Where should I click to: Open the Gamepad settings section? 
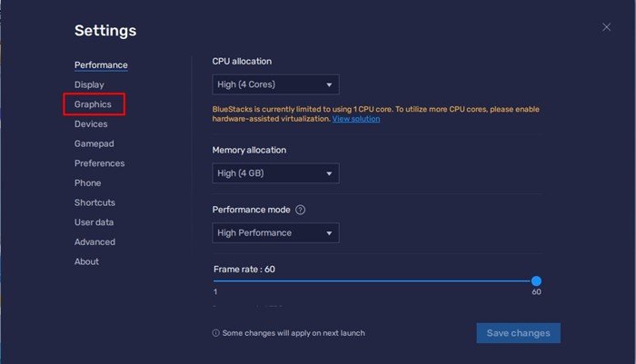(94, 143)
